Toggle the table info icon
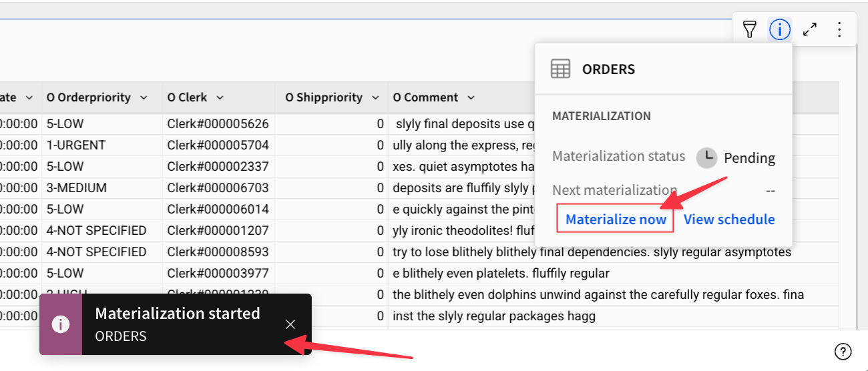The height and width of the screenshot is (371, 868). [x=780, y=29]
